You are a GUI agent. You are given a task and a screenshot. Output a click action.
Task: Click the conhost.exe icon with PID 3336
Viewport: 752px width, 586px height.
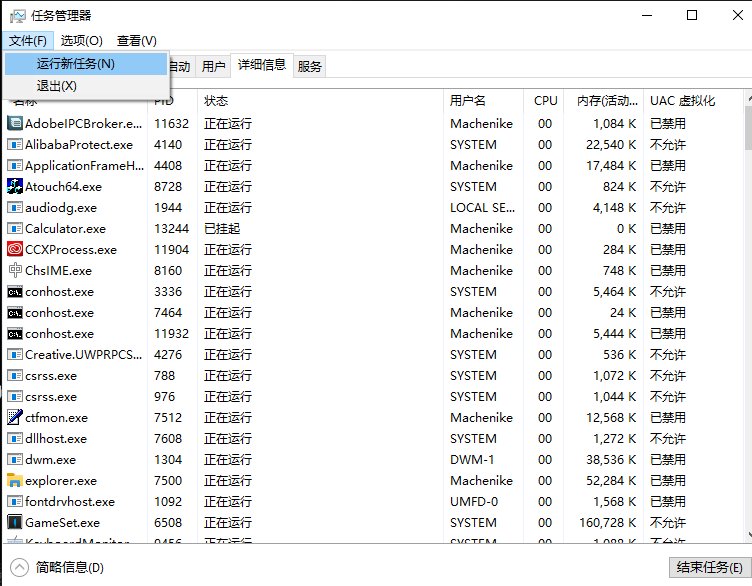(x=15, y=292)
